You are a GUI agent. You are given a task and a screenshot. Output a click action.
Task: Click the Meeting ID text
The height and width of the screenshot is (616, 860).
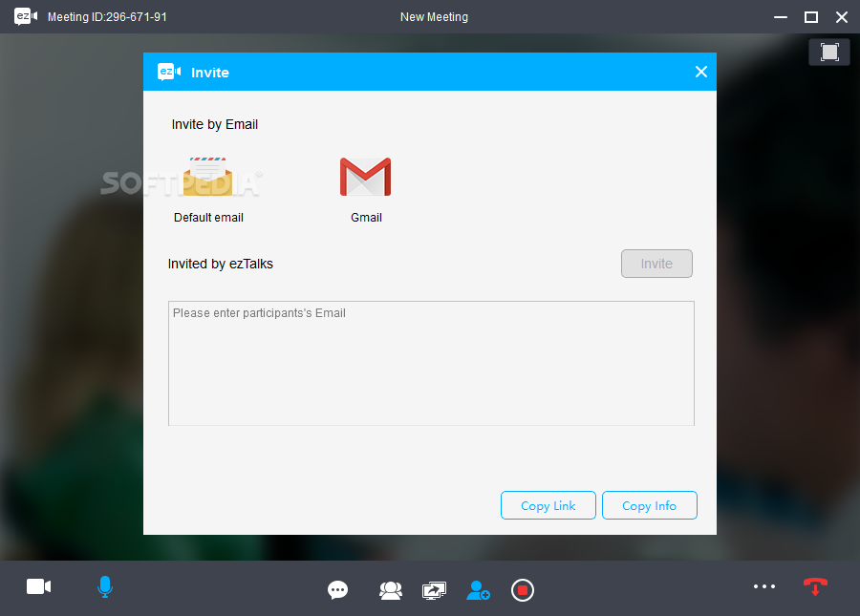(107, 17)
